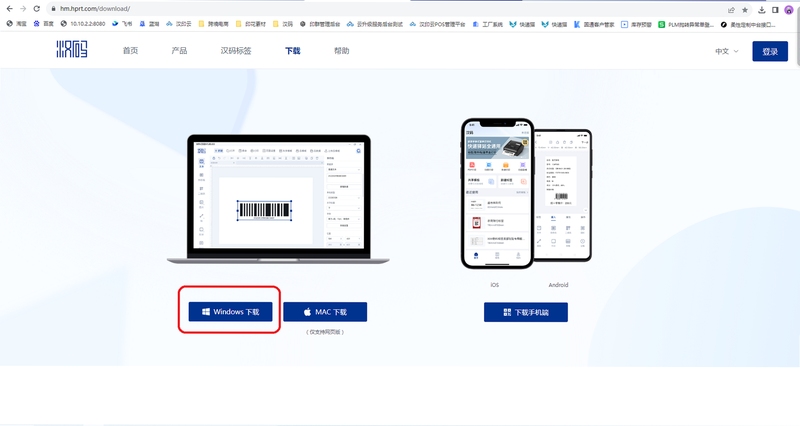Click the note text below MAC 下载
Image resolution: width=800 pixels, height=426 pixels.
(325, 332)
